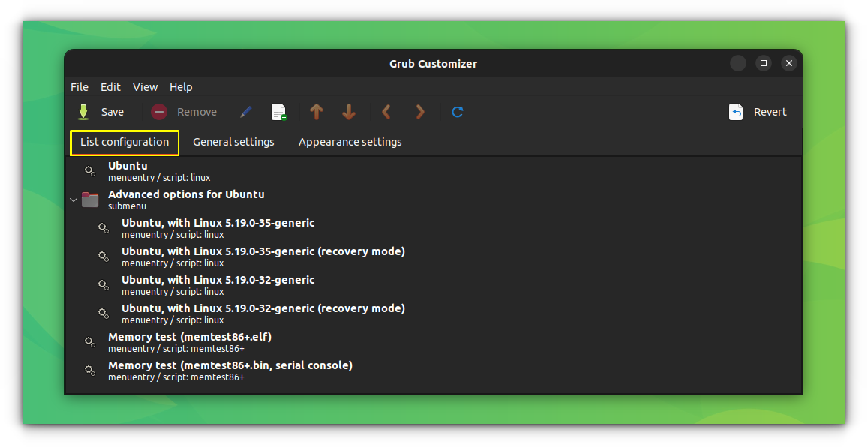The width and height of the screenshot is (868, 448).
Task: Move selected entry up using orange arrow
Action: coord(316,111)
